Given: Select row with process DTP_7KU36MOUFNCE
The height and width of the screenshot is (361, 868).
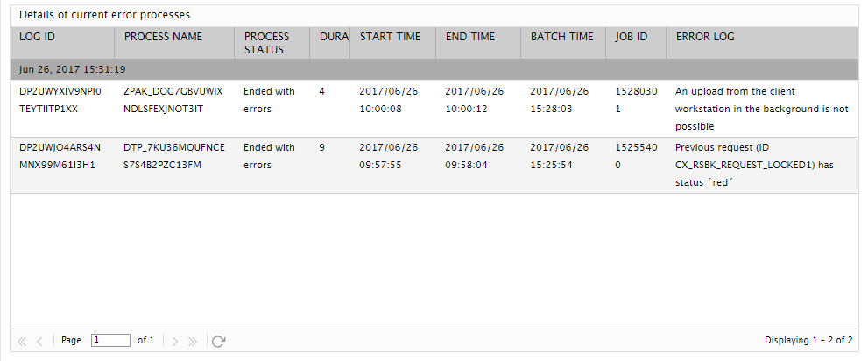Looking at the screenshot, I should pyautogui.click(x=434, y=165).
